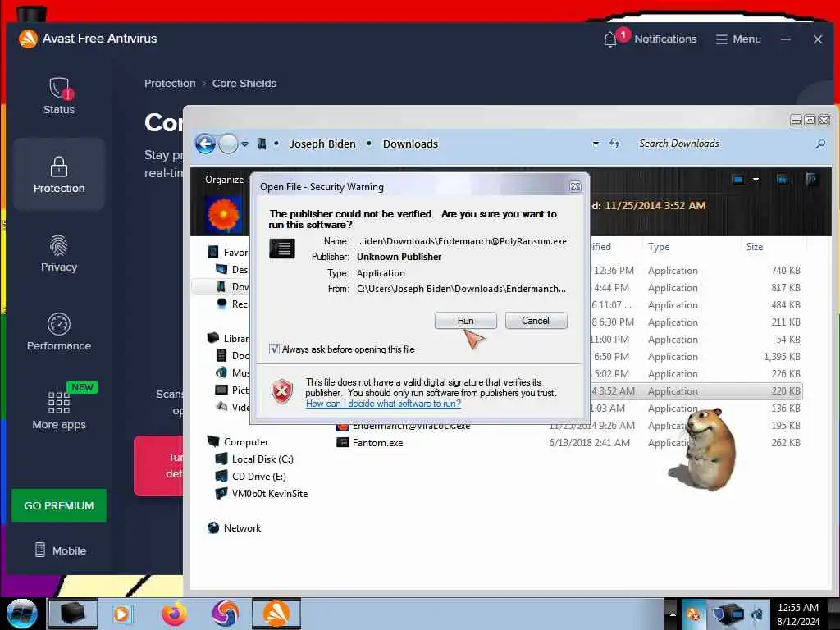
Task: Close the Security Warning dialog with X
Action: click(575, 186)
